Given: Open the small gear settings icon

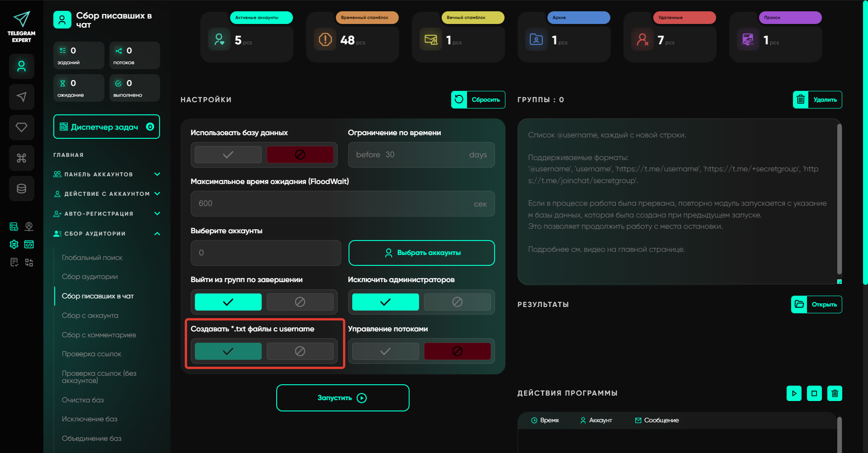Looking at the screenshot, I should (x=14, y=245).
